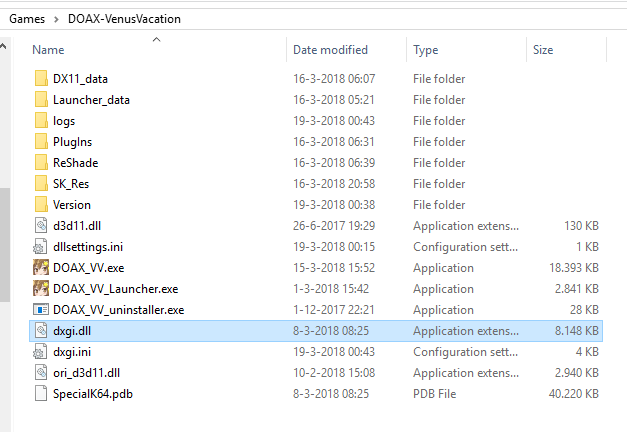Select the ori_d3d11.dll file icon

41,372
